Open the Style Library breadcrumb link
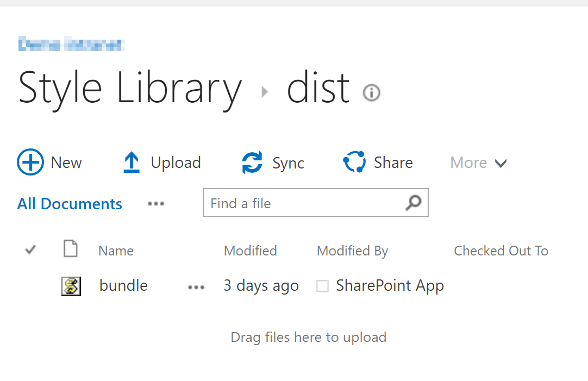Screen dimensions: 588x381 [x=130, y=89]
